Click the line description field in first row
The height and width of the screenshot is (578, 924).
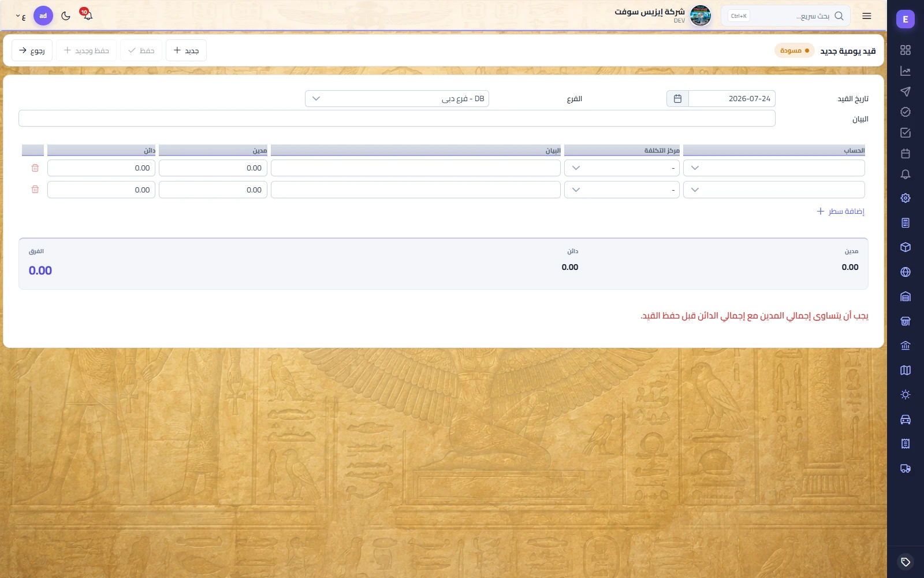click(x=416, y=168)
